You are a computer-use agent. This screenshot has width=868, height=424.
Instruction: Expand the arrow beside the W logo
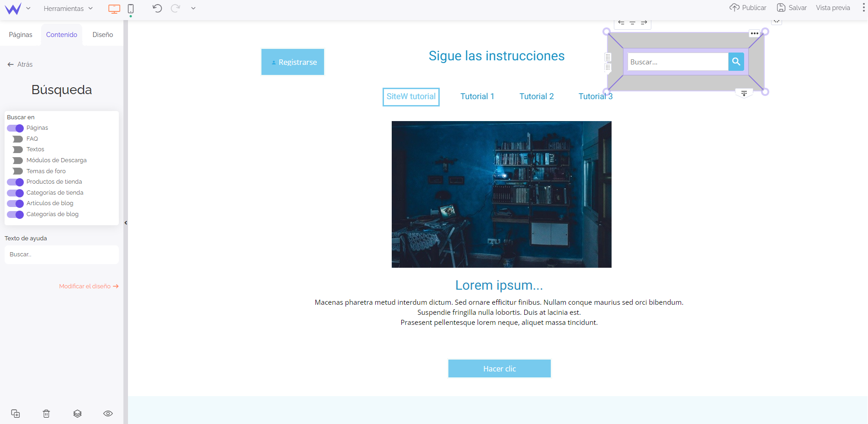pos(28,8)
